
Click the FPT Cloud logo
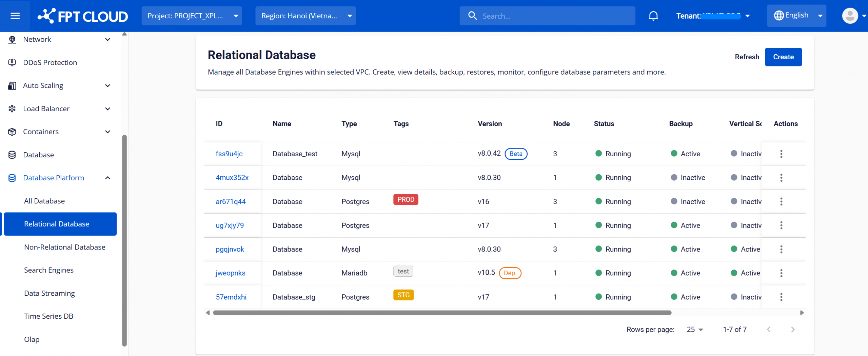83,16
